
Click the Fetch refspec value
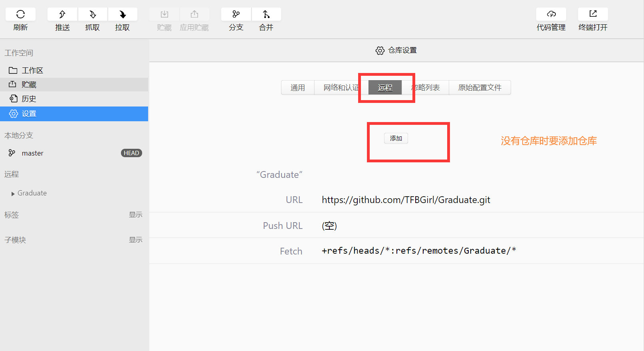click(419, 251)
